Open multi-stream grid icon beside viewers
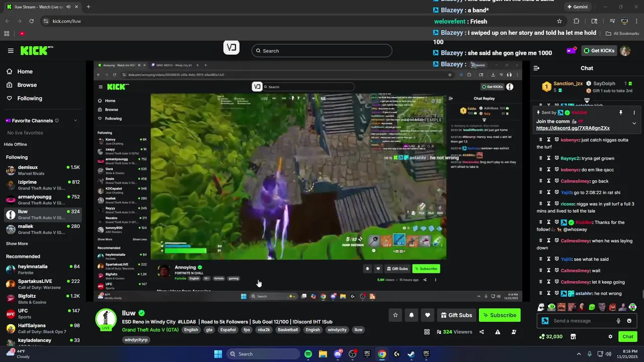Screen dimensions: 644x362 coord(427,332)
